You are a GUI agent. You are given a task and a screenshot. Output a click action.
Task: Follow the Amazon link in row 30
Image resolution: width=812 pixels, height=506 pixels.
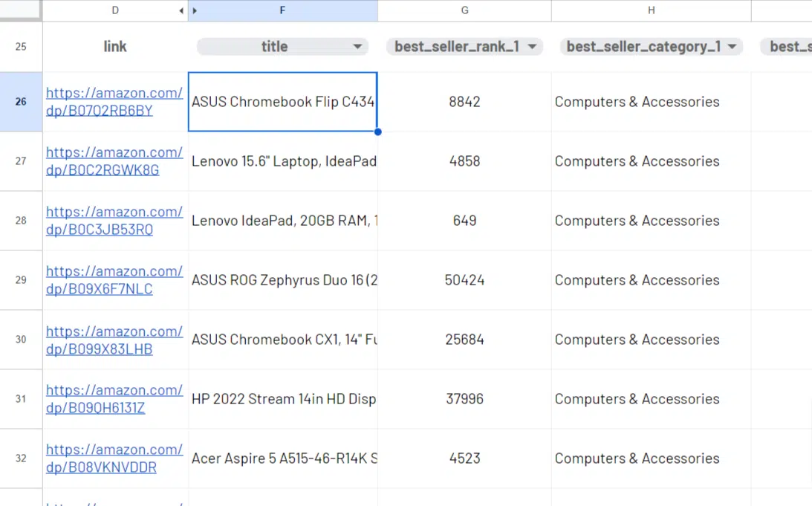click(114, 340)
